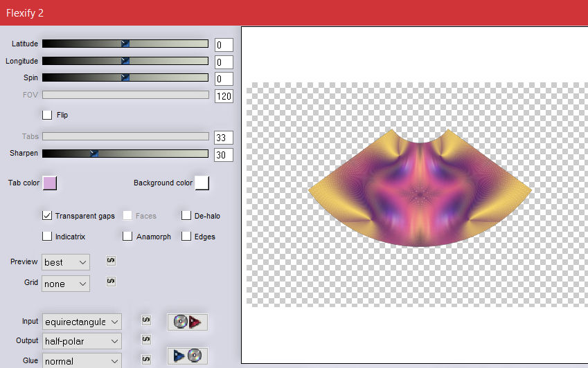Expand the Output half-polar dropdown
The width and height of the screenshot is (588, 368).
point(82,342)
